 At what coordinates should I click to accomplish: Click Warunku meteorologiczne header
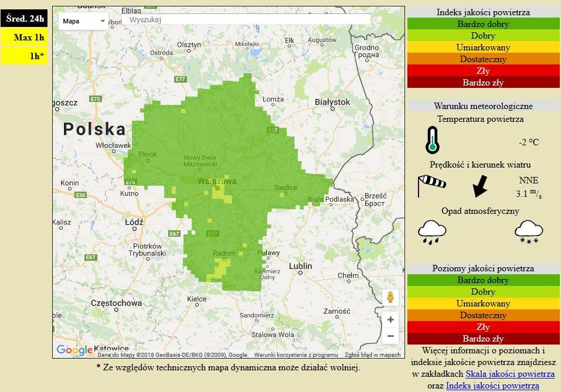click(484, 106)
